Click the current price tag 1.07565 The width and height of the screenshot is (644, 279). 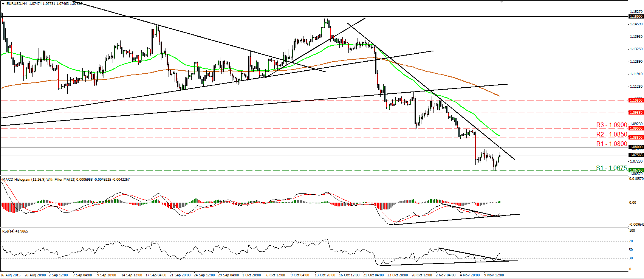[x=636, y=155]
